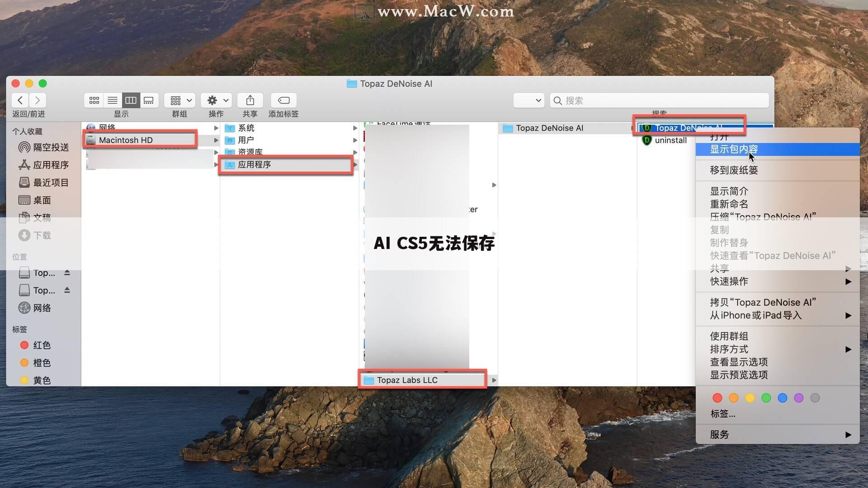Select Macintosh HD in first column
Viewport: 868px width, 488px height.
pos(140,140)
